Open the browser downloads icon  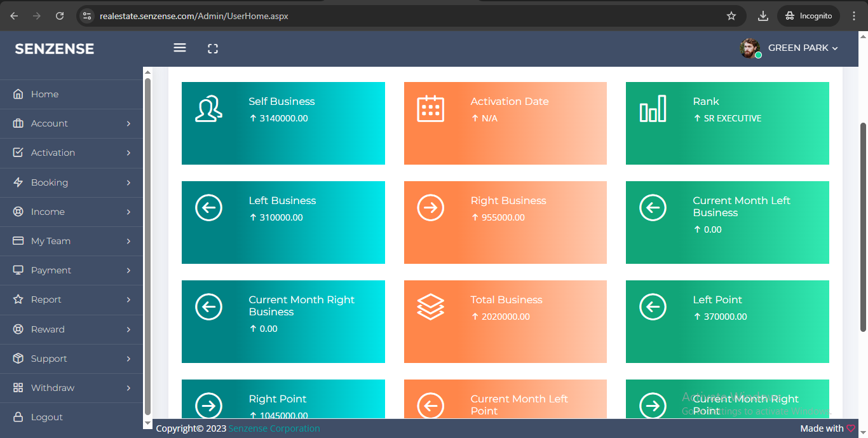tap(763, 16)
